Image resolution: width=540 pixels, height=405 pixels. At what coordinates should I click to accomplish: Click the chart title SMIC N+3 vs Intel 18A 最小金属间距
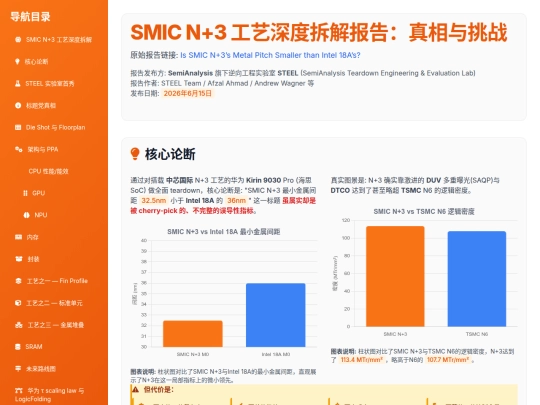click(x=224, y=232)
